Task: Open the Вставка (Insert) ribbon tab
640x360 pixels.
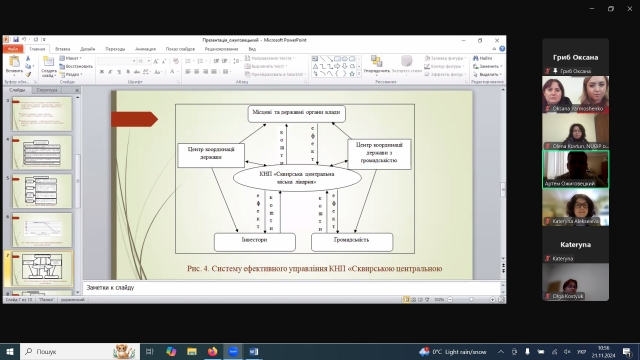Action: point(62,49)
